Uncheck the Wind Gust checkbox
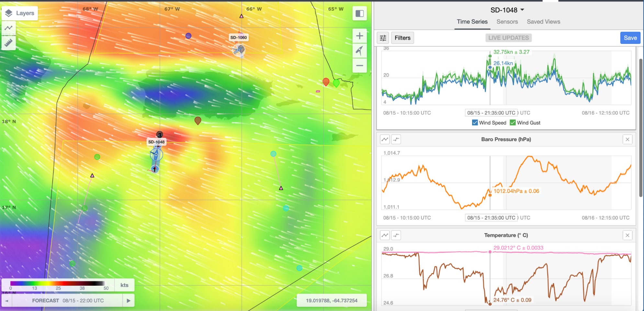The width and height of the screenshot is (644, 311). click(513, 123)
